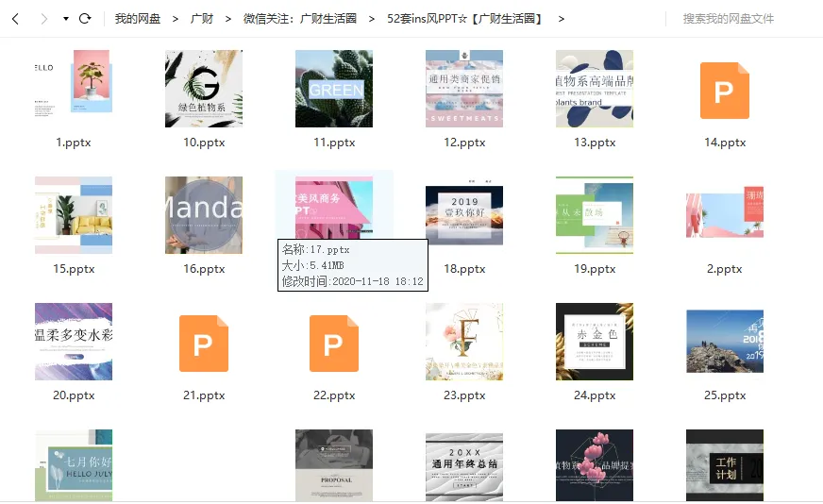Select the 12.pptx thumbnail
The width and height of the screenshot is (823, 504).
[464, 89]
